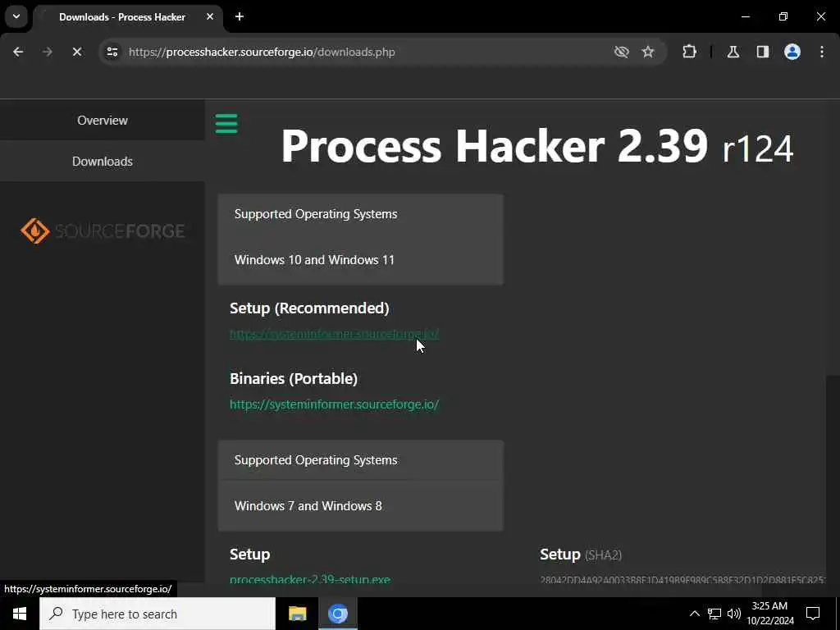The width and height of the screenshot is (840, 630).
Task: Click the green hamburger menu icon
Action: tap(226, 123)
